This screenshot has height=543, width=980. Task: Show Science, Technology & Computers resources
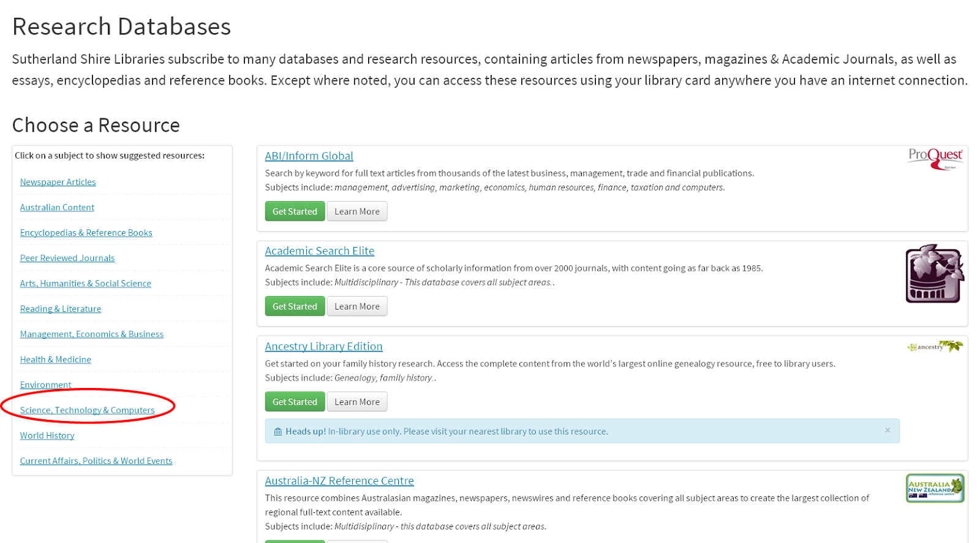(88, 410)
